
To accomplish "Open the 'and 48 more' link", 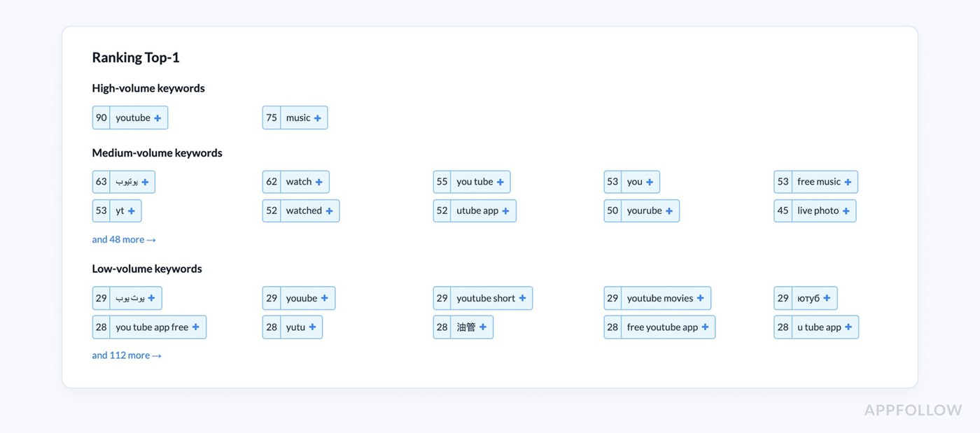I will pos(124,239).
